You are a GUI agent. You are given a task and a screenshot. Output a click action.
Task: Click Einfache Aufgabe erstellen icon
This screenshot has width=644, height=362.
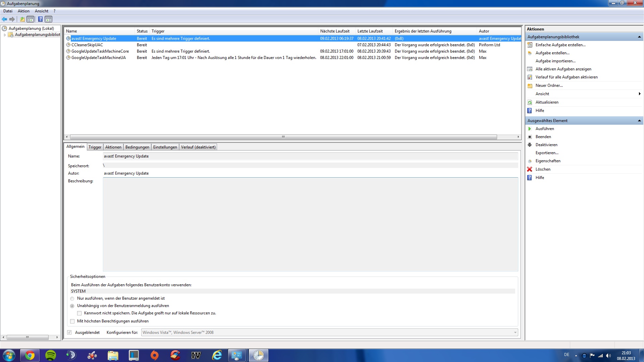click(530, 45)
